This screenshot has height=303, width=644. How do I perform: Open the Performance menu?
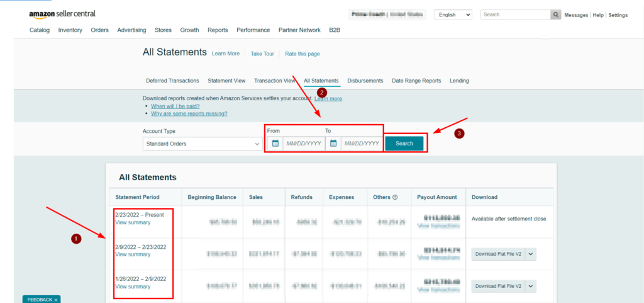coord(253,30)
